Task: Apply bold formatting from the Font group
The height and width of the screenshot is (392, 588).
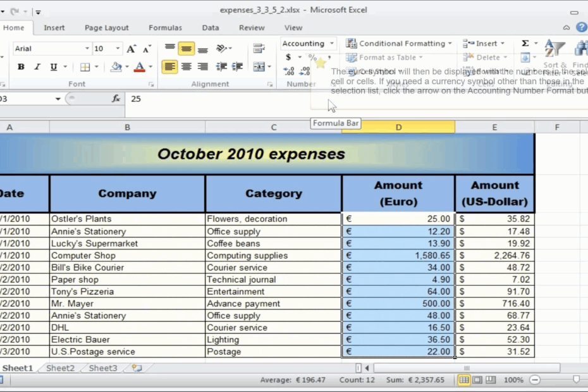Action: click(21, 66)
